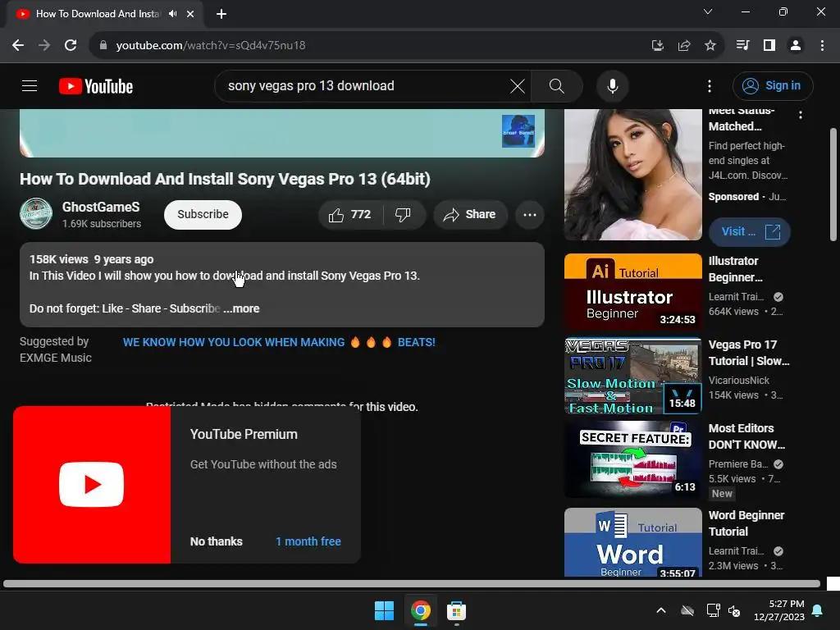Go back in browser history
The width and height of the screenshot is (840, 630).
(x=18, y=45)
